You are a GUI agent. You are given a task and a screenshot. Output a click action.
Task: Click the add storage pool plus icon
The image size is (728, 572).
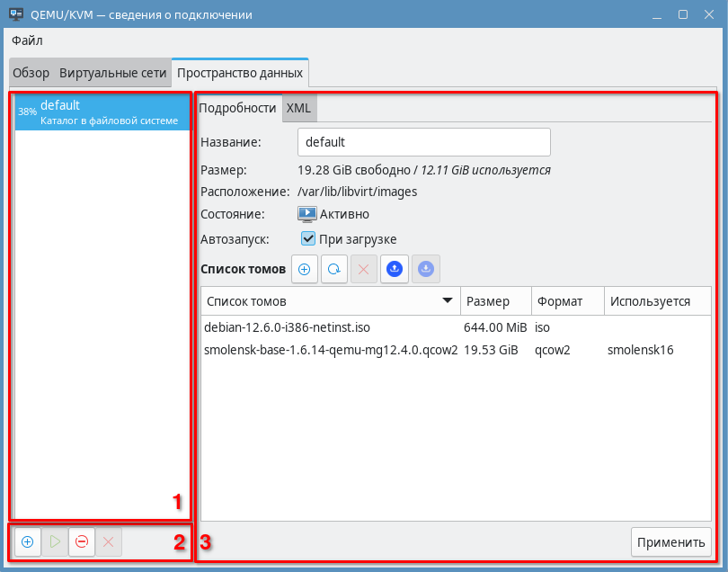coord(28,542)
